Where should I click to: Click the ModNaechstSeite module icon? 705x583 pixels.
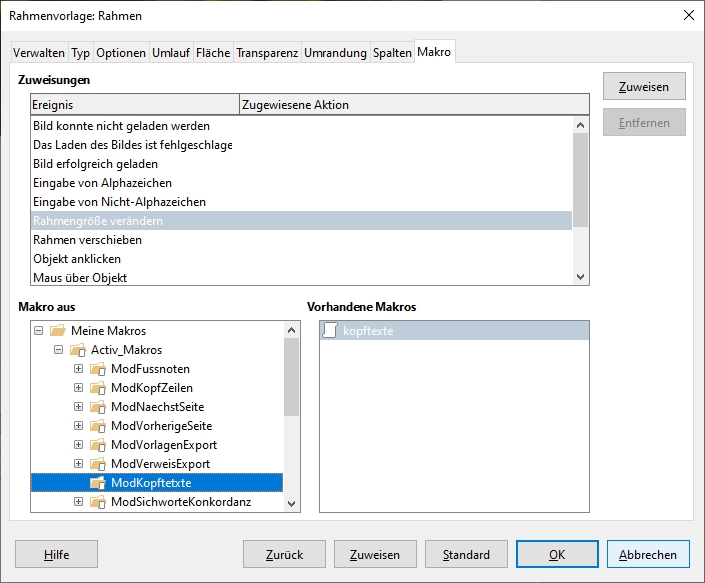[97, 407]
